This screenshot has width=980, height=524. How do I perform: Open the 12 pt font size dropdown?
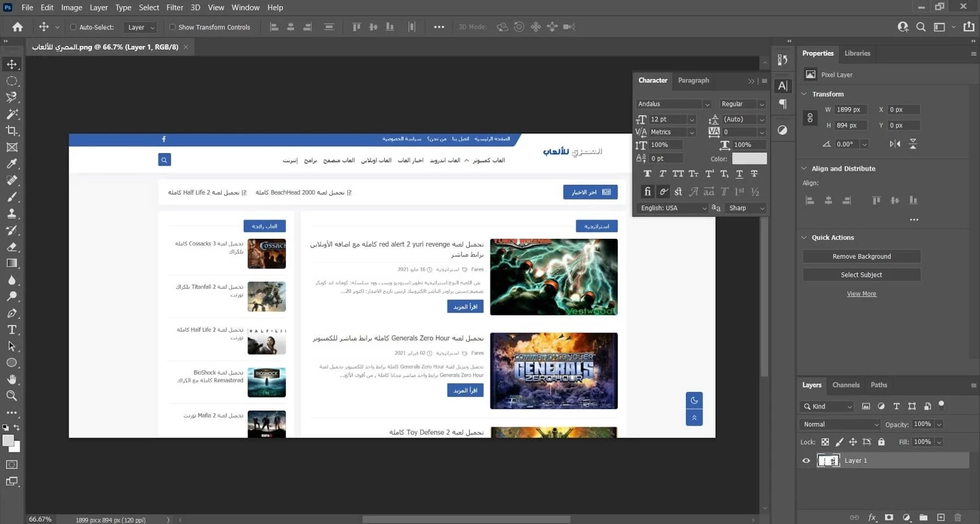pyautogui.click(x=673, y=119)
